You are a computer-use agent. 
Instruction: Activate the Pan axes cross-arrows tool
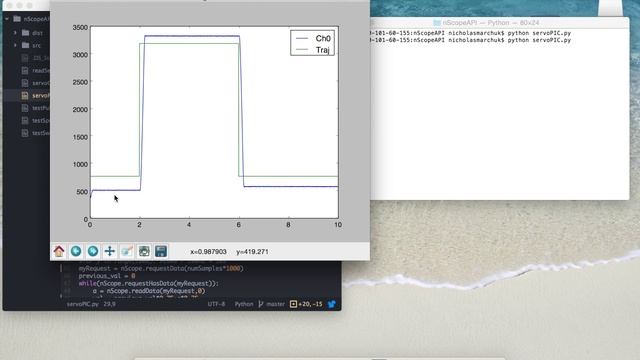110,251
